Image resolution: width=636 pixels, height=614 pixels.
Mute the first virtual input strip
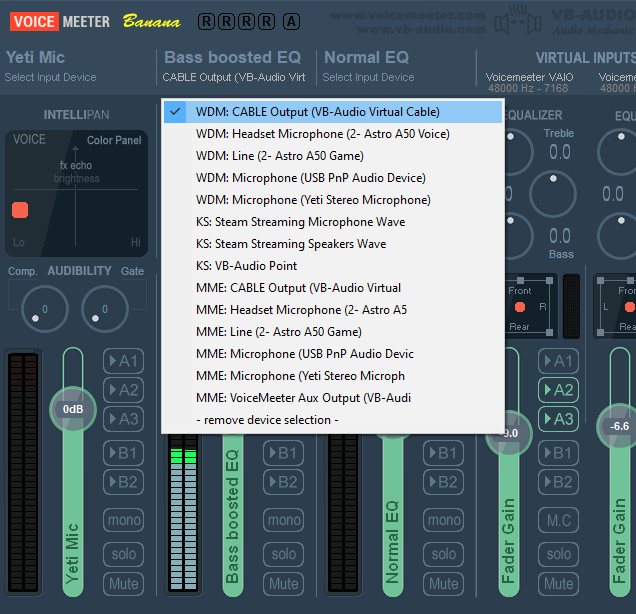pos(559,584)
